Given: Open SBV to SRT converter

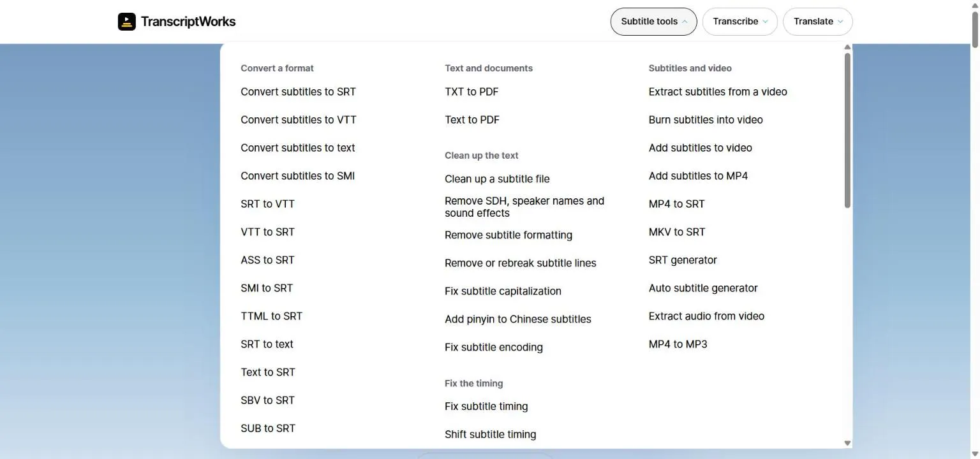Looking at the screenshot, I should pyautogui.click(x=268, y=400).
